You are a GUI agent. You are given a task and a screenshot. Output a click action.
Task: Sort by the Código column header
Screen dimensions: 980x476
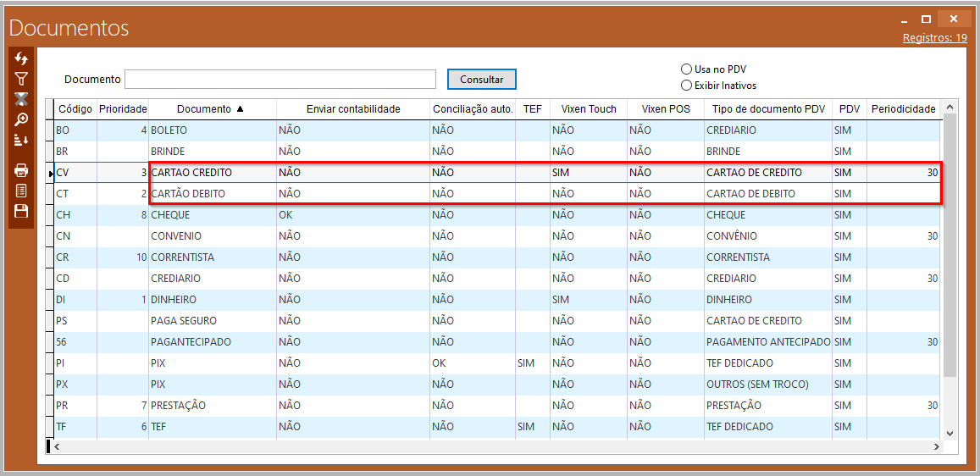coord(75,109)
